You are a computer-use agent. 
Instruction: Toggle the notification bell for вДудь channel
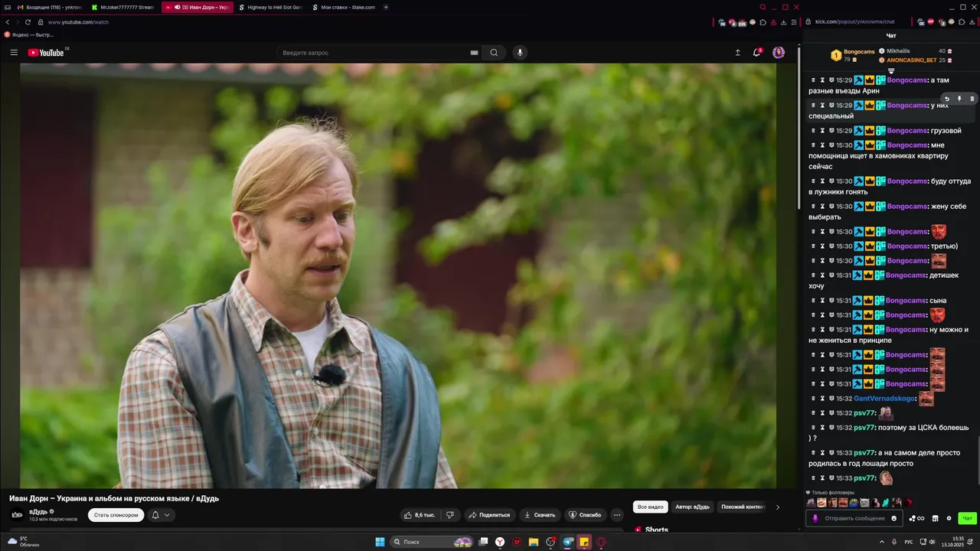coord(160,515)
